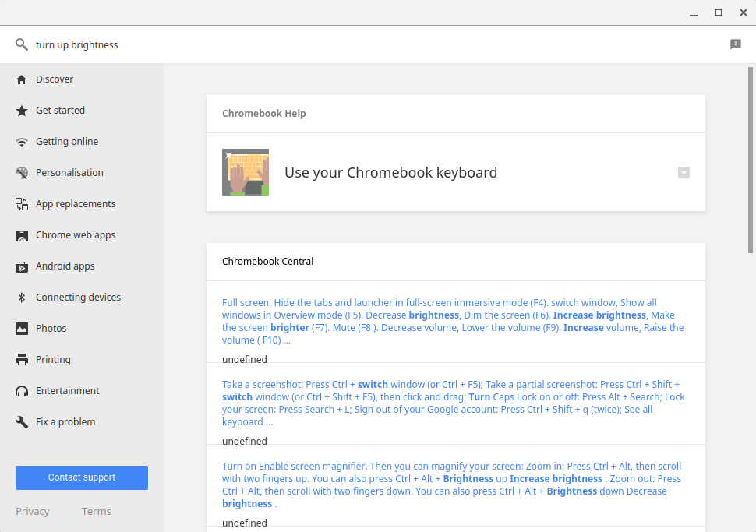Image resolution: width=756 pixels, height=532 pixels.
Task: Click the Connecting devices Bluetooth icon
Action: tap(21, 298)
